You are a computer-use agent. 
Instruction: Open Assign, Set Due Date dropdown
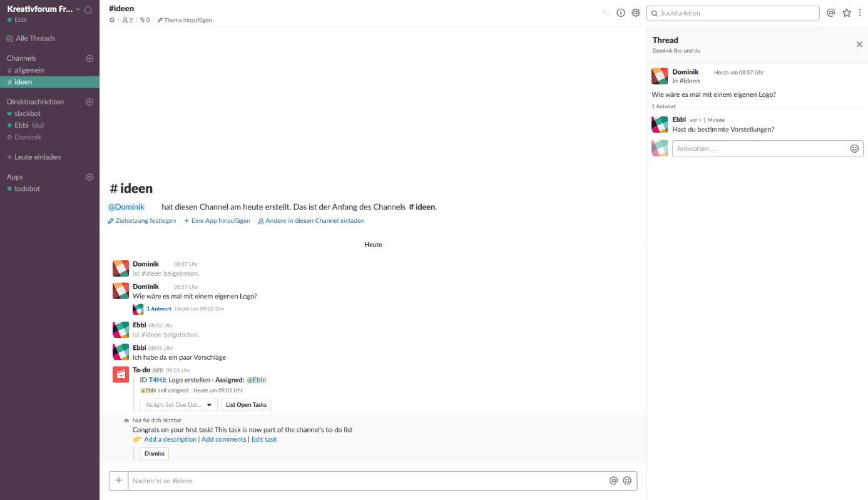[x=178, y=405]
